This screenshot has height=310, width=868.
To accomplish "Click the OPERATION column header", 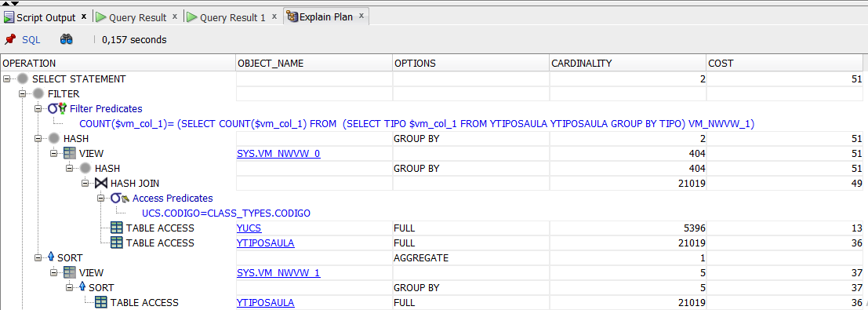I will pyautogui.click(x=118, y=64).
